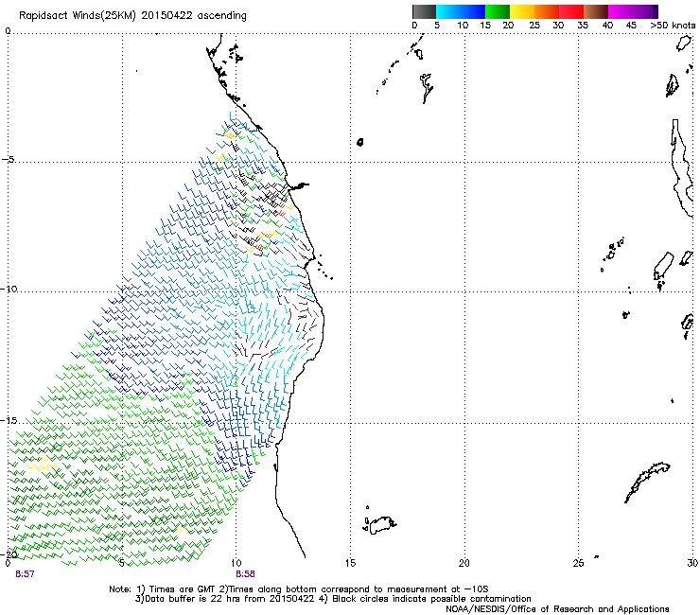Click the longitude label 20 on bottom axis
700x615 pixels.
coord(464,563)
